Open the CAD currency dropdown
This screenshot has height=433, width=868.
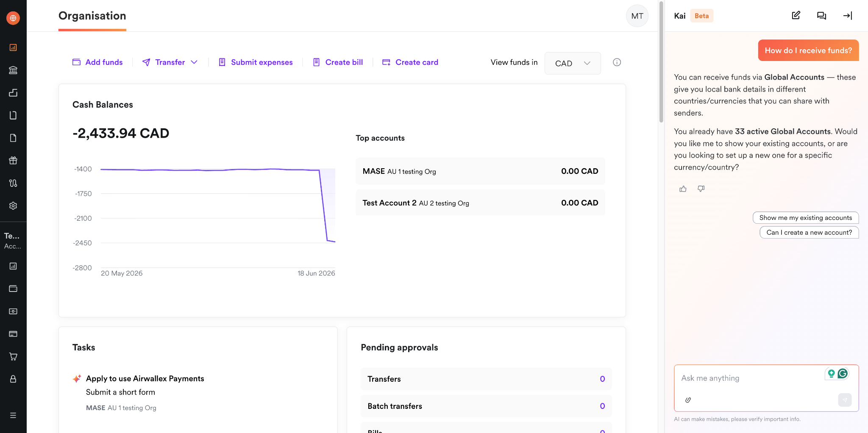tap(573, 63)
